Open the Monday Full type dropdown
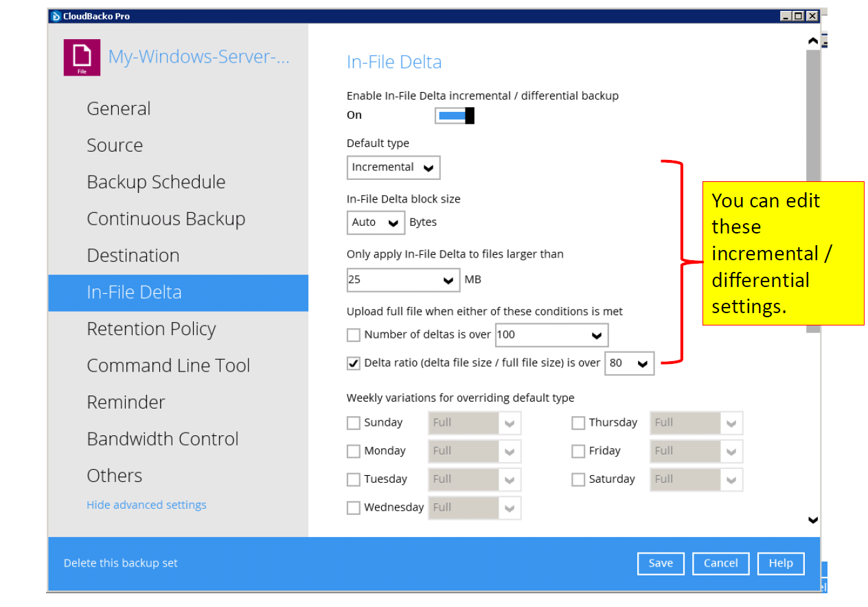Screen dimensions: 868x607 [x=475, y=451]
